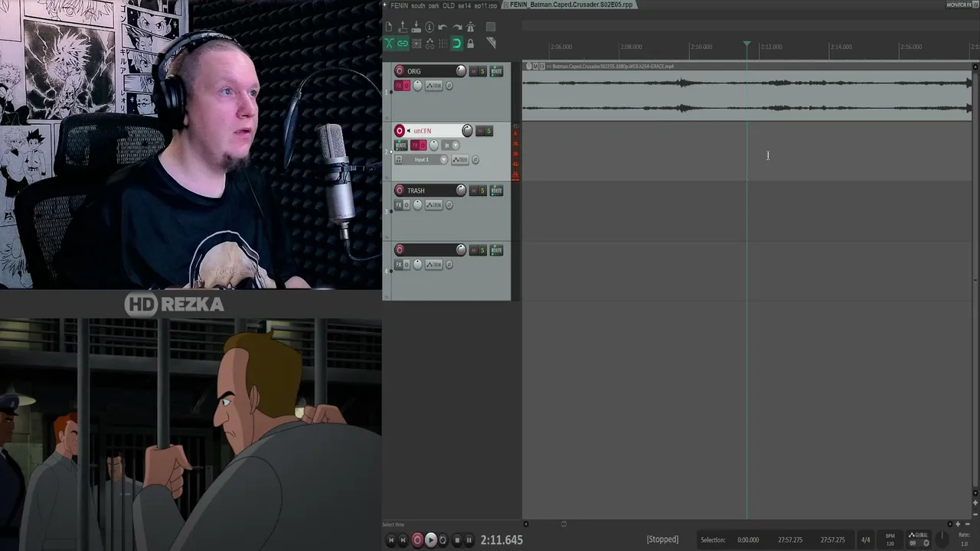Viewport: 980px width, 551px height.
Task: Create a new project via toolbar icon
Action: click(x=389, y=28)
